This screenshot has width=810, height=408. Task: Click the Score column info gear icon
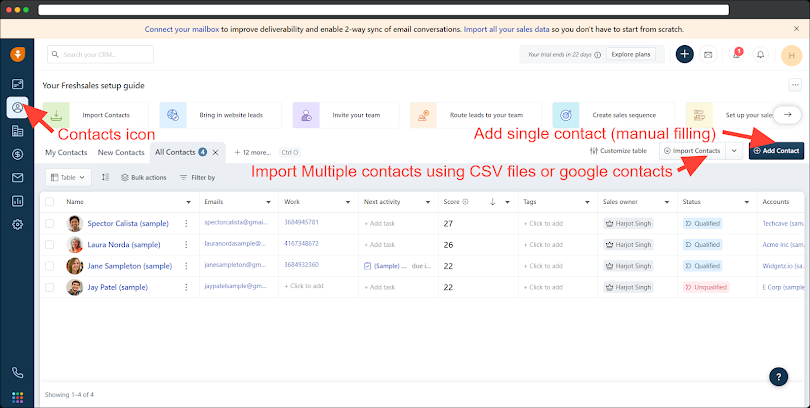[x=465, y=202]
